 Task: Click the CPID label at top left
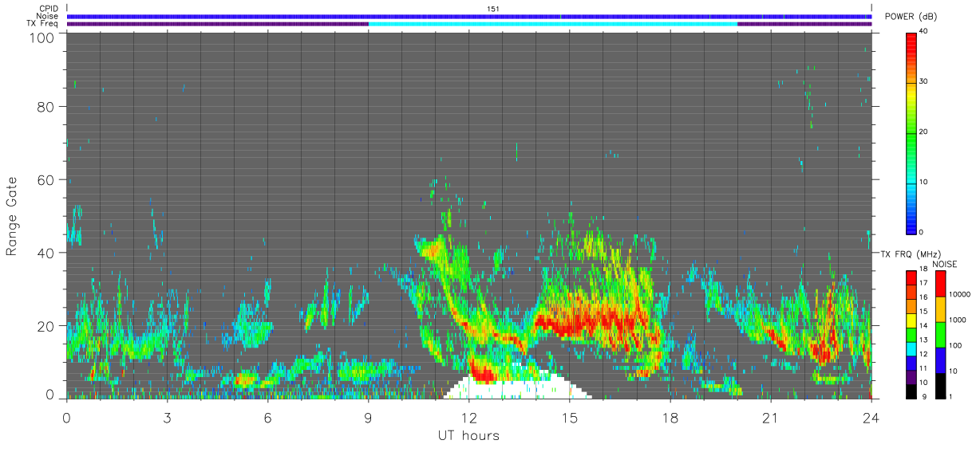point(49,9)
